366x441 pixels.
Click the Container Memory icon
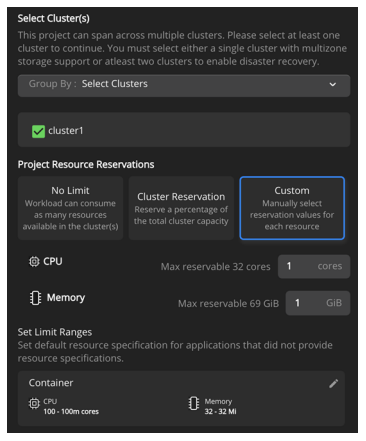pyautogui.click(x=194, y=403)
